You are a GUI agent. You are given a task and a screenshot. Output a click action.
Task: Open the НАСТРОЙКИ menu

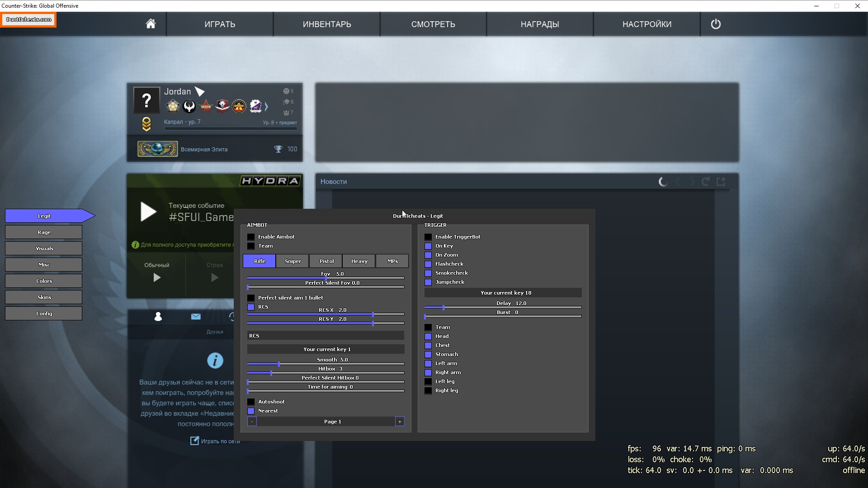(646, 24)
